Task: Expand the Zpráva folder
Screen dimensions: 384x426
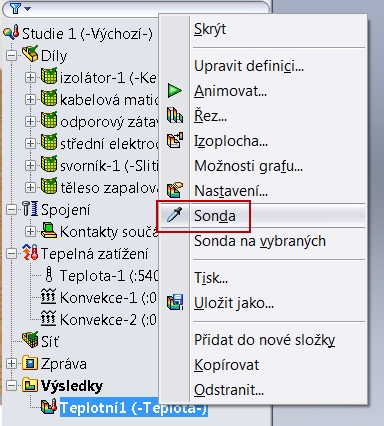Action: [x=12, y=363]
